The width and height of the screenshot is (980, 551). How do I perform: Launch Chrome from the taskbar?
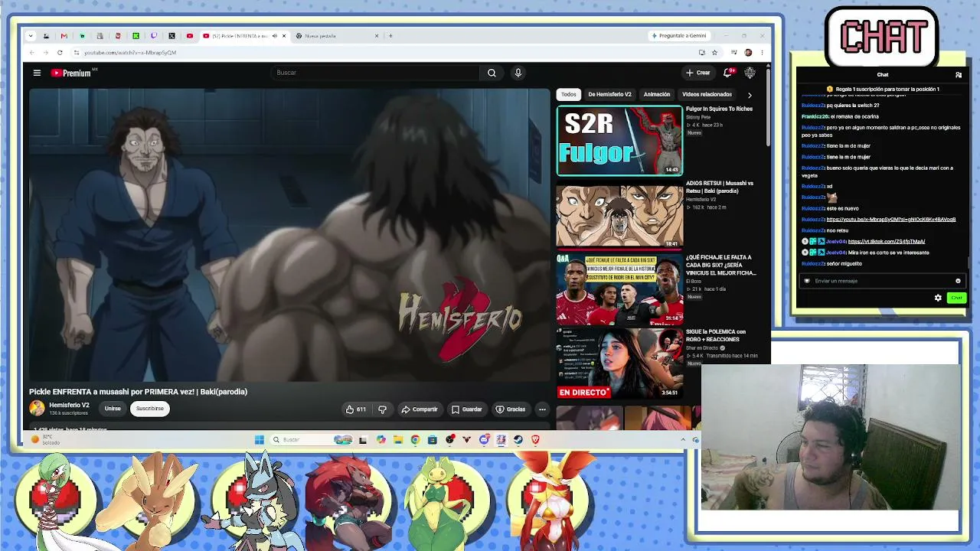(415, 439)
